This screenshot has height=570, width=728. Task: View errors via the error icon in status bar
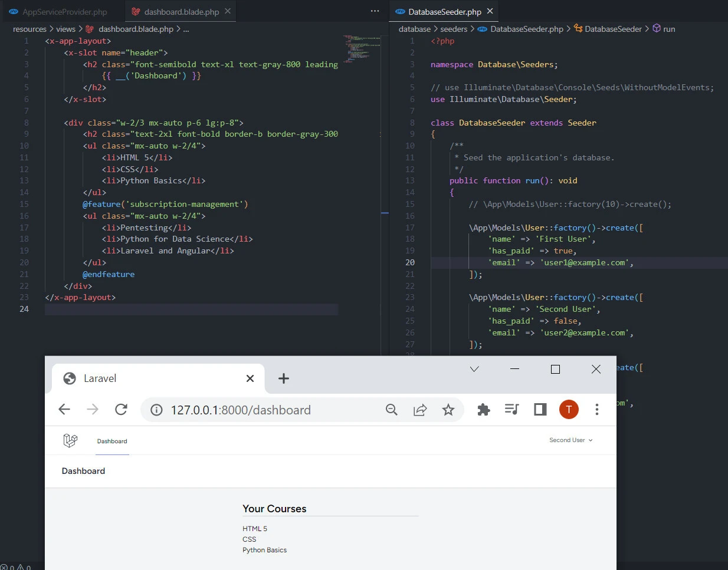[x=5, y=566]
